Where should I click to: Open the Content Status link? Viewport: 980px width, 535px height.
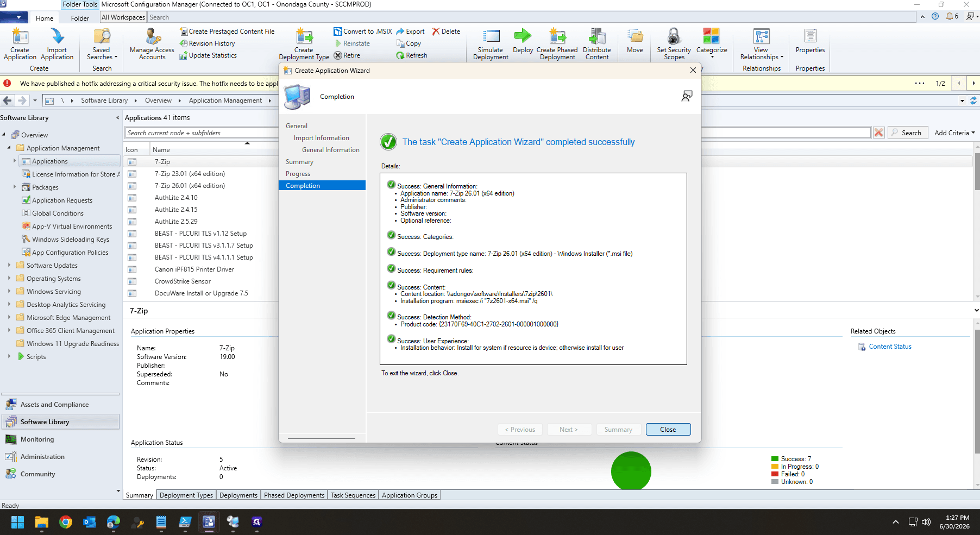890,347
